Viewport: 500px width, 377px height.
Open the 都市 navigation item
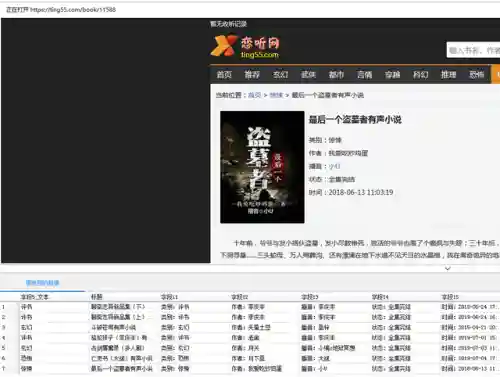coord(336,75)
